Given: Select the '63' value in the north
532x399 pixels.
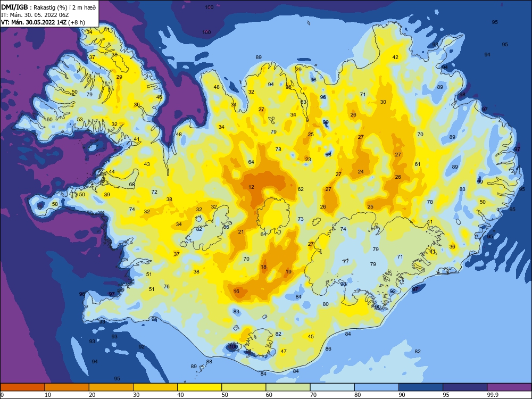Looking at the screenshot, I should pos(303,102).
